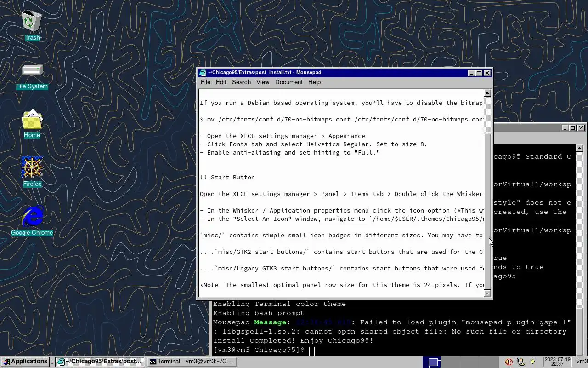This screenshot has width=588, height=368.
Task: Click the "Open the XFCE settings manager > Panel" line
Action: point(341,194)
